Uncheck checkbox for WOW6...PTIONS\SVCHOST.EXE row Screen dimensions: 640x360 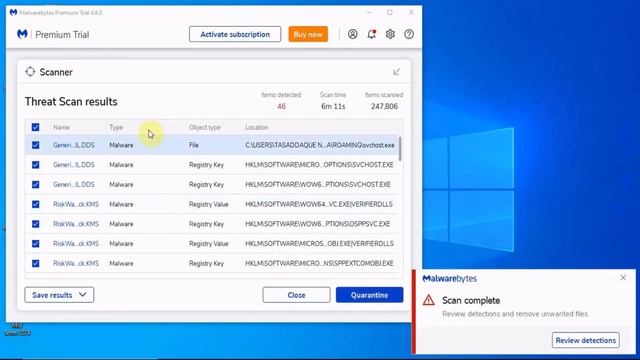[36, 184]
